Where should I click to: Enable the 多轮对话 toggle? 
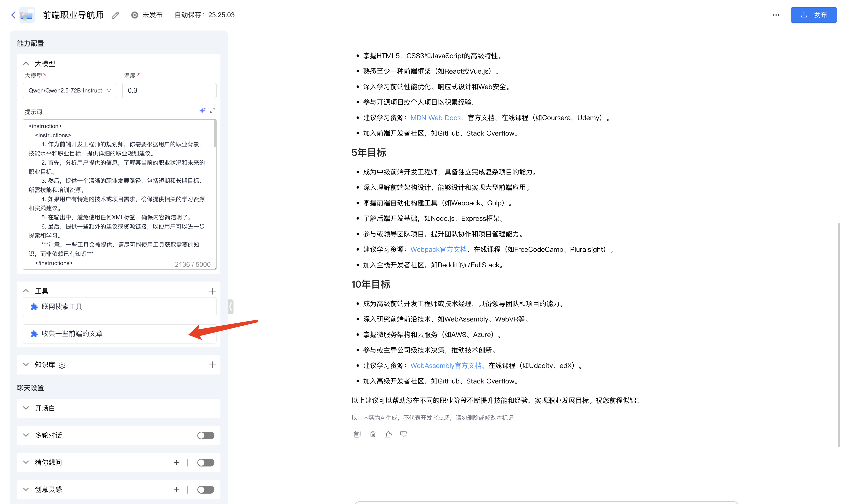206,435
